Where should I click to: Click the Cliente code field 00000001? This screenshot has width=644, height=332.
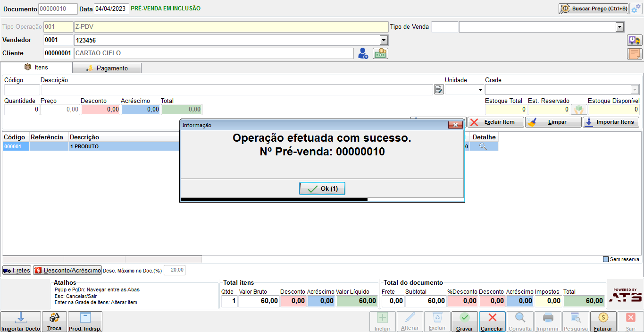(59, 53)
